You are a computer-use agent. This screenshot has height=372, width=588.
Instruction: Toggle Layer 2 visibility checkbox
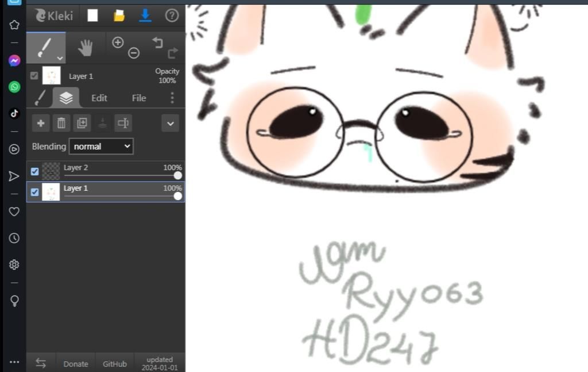click(x=34, y=171)
